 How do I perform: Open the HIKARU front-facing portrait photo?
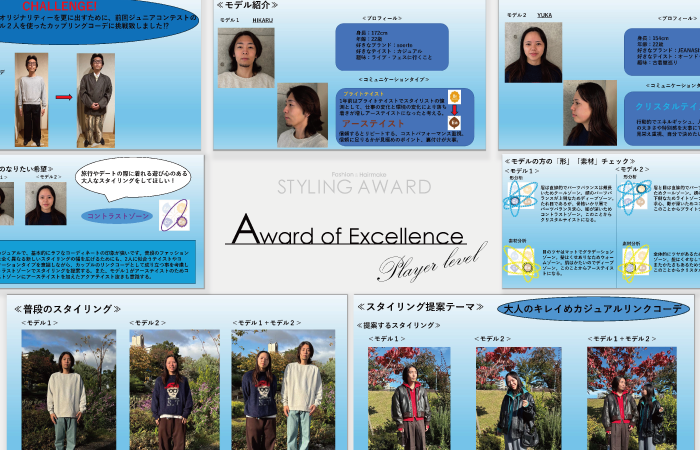coord(245,58)
